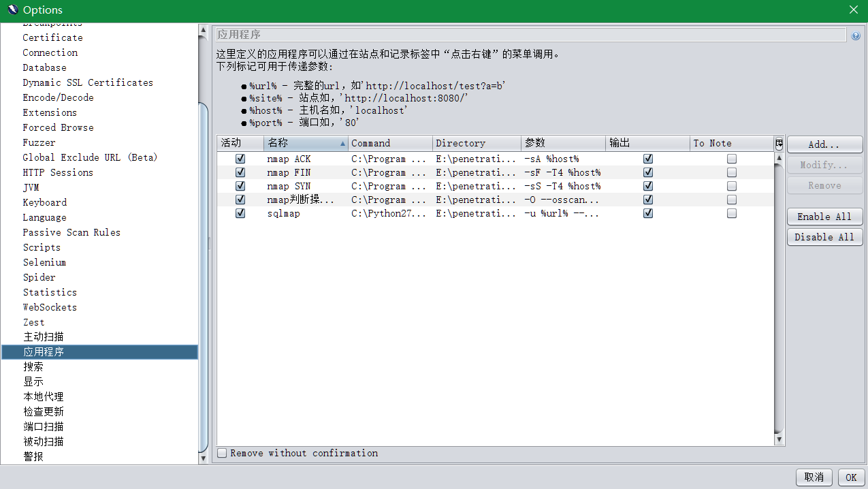Click the 取消 button
Viewport: 868px width, 489px height.
point(814,477)
